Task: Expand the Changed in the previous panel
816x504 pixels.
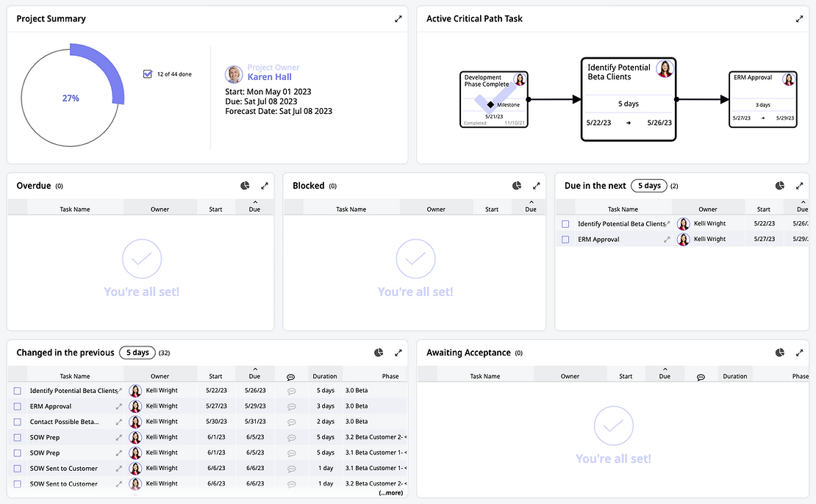Action: click(x=398, y=352)
